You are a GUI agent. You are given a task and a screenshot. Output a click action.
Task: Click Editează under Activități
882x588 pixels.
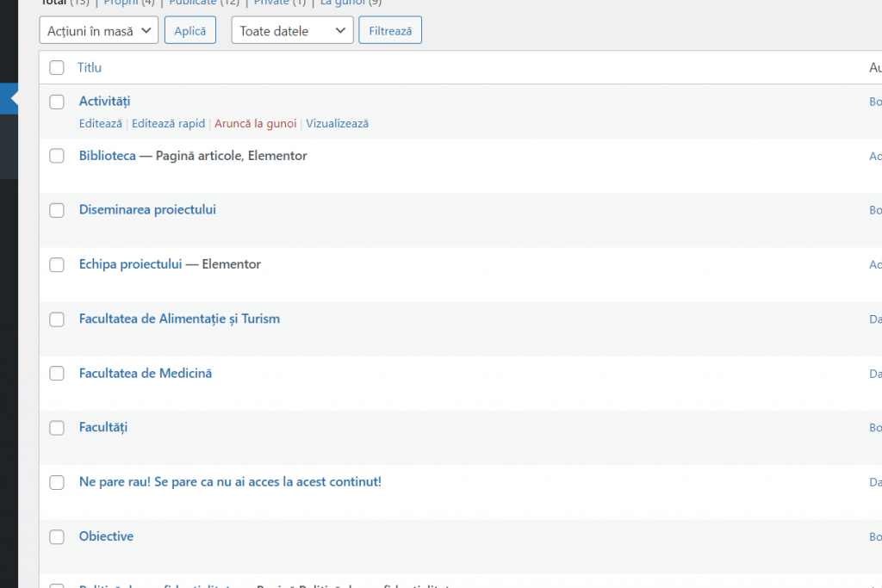click(x=100, y=124)
